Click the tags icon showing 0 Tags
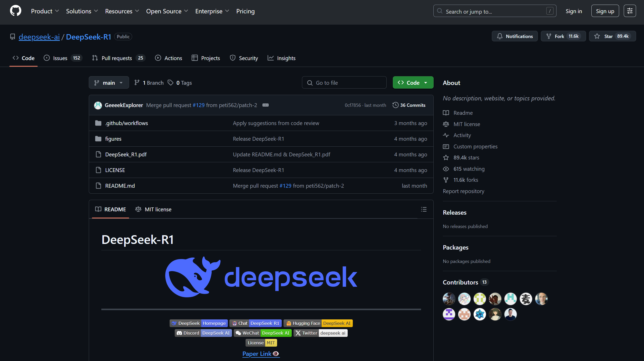Screen dimensions: 644x361 (171, 83)
